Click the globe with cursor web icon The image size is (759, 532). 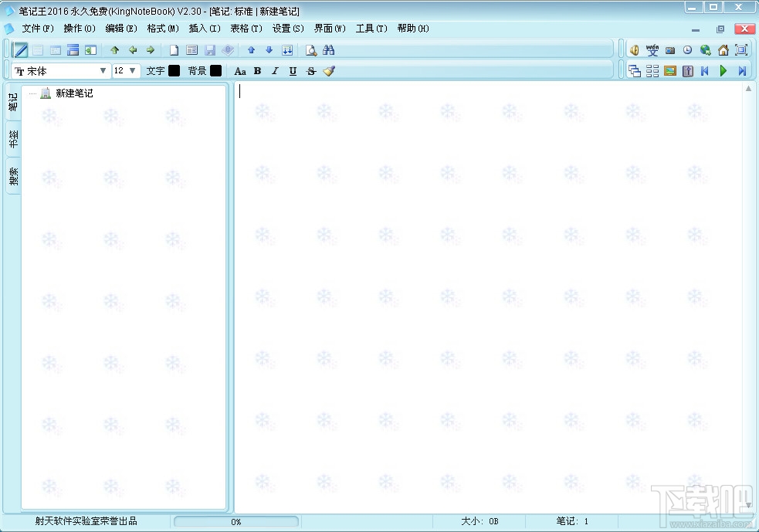point(705,50)
